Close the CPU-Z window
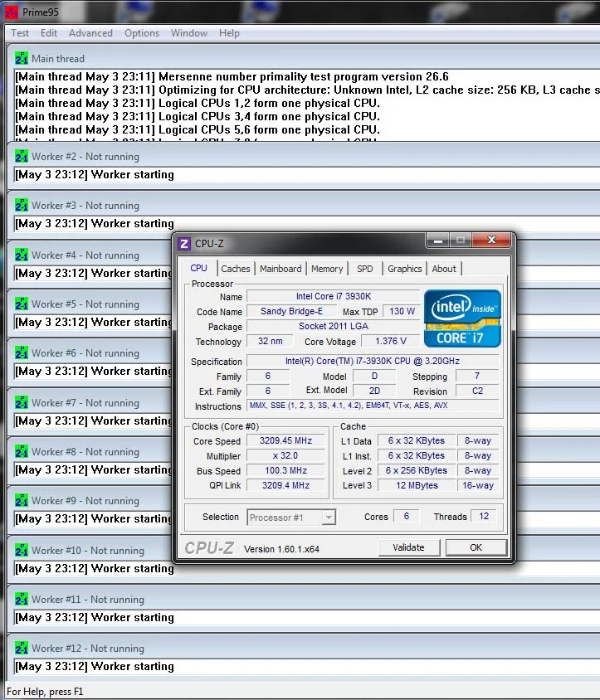The width and height of the screenshot is (600, 700). pos(491,241)
